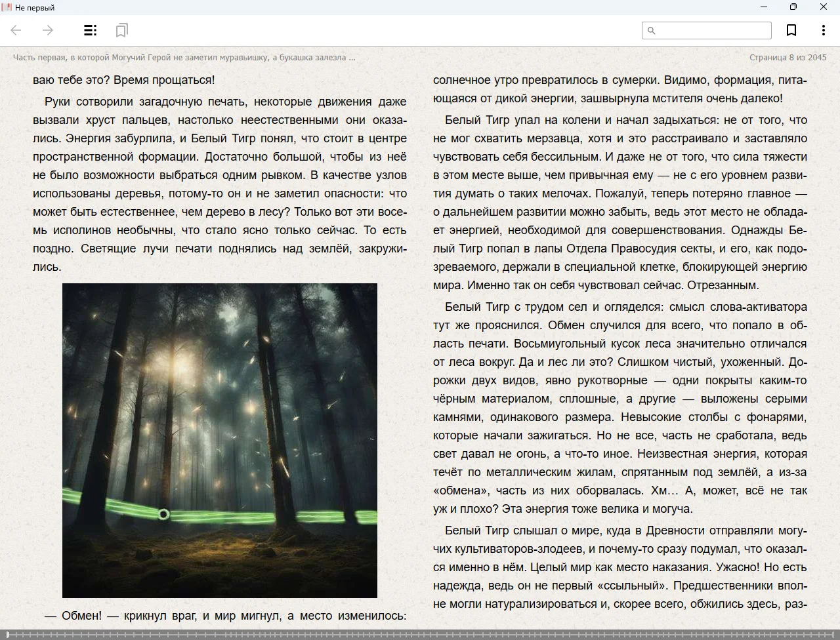This screenshot has height=640, width=840.
Task: Open the three-dot options menu
Action: click(823, 30)
